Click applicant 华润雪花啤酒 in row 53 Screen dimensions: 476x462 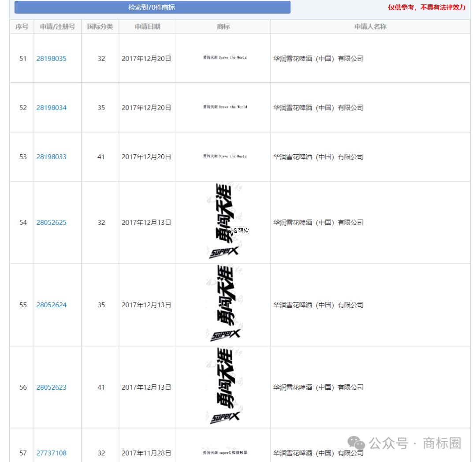click(318, 157)
